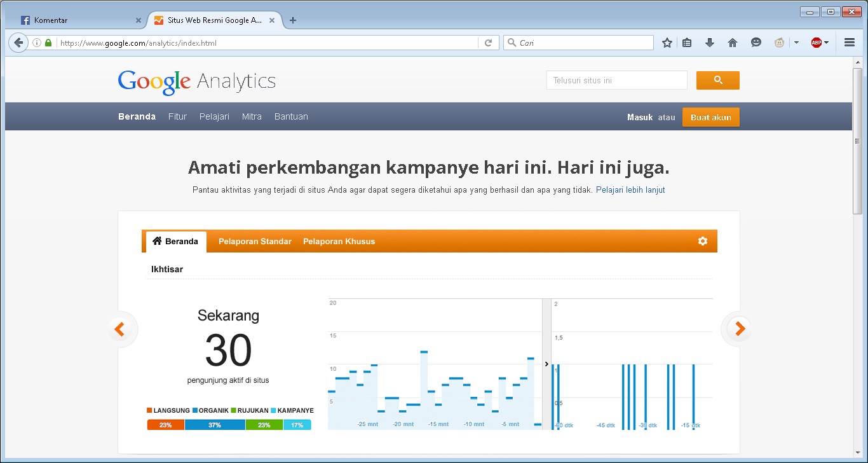Open the Bantuan navigation item
Screen dimensions: 868x463
pyautogui.click(x=291, y=116)
